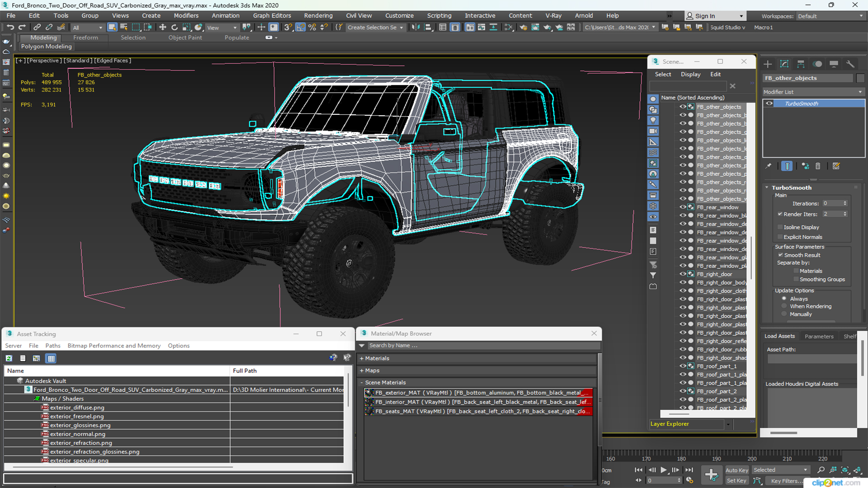Open the View reference coordinate dropdown
This screenshot has width=868, height=488.
222,28
